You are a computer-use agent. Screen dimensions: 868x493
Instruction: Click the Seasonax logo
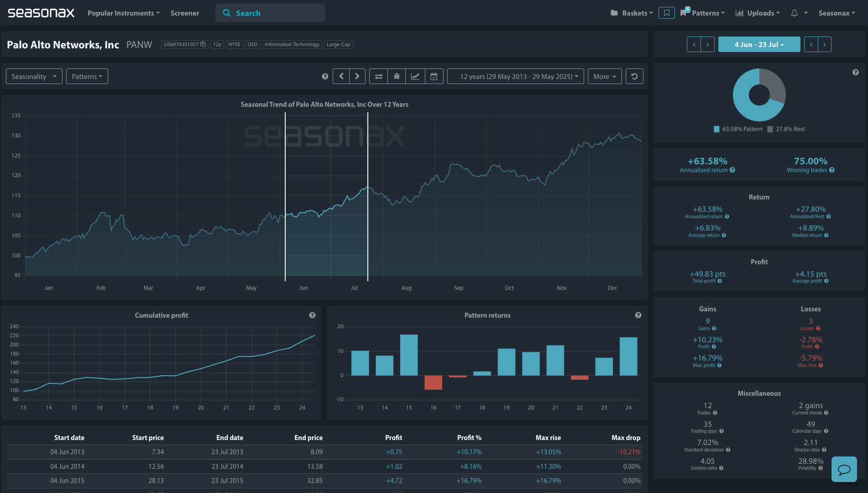tap(41, 13)
